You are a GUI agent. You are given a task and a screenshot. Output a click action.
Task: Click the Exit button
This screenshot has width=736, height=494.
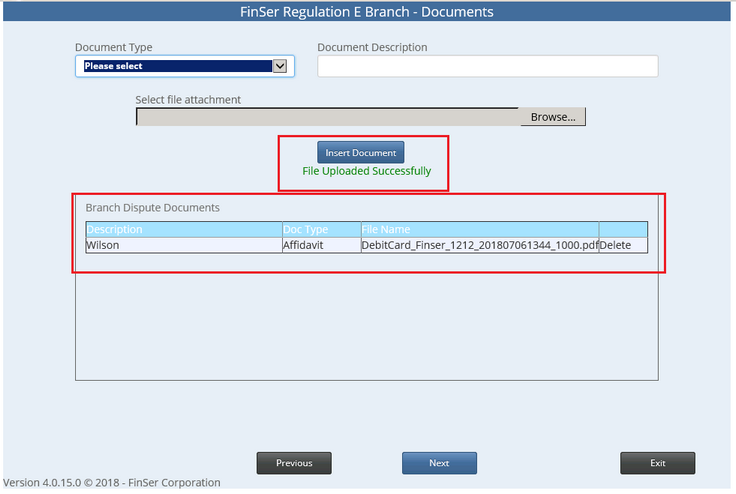point(658,463)
